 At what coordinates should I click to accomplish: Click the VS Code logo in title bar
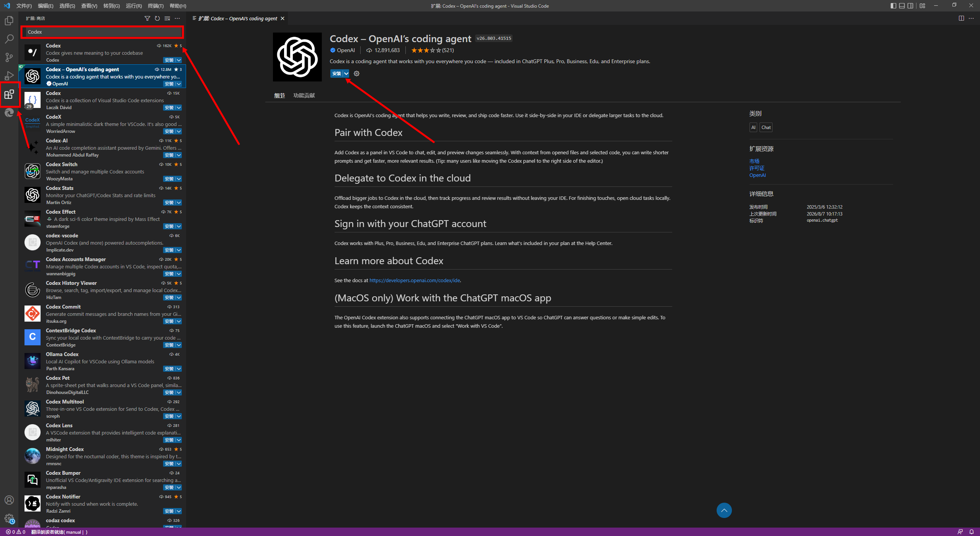click(7, 6)
